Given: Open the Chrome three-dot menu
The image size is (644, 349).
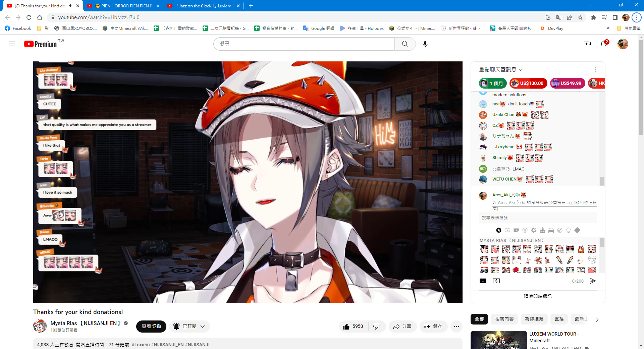Looking at the screenshot, I should pyautogui.click(x=637, y=17).
